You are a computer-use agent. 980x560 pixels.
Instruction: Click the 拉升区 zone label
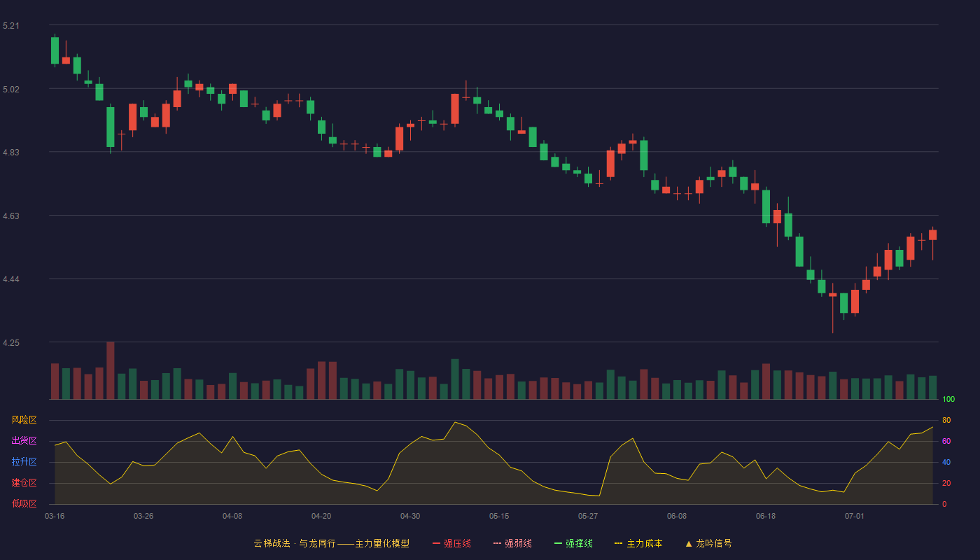click(x=24, y=462)
